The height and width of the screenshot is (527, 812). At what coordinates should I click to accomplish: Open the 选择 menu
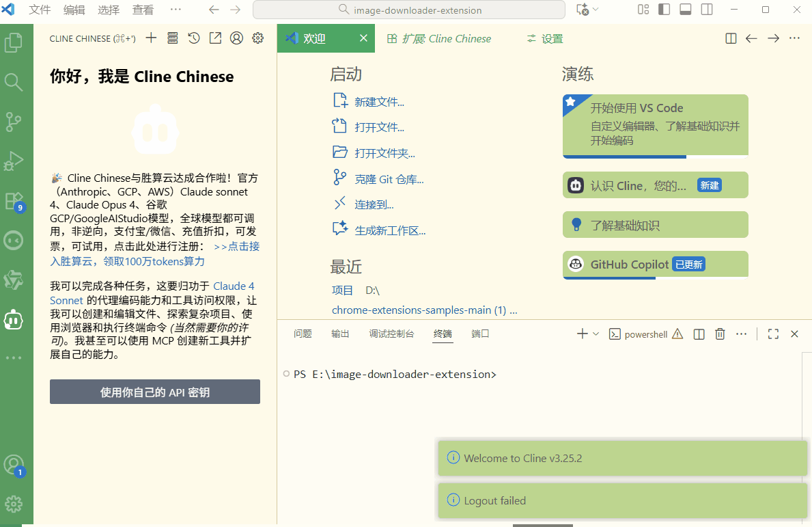point(108,10)
